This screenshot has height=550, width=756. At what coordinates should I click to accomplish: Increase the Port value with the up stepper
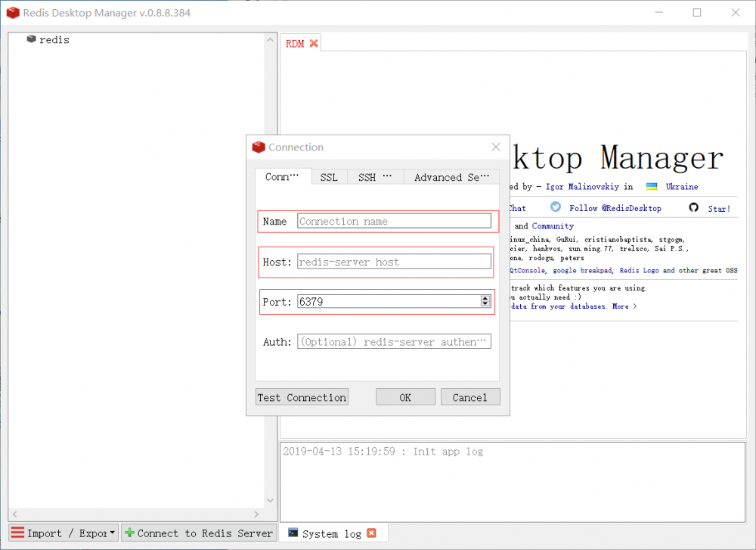tap(485, 298)
